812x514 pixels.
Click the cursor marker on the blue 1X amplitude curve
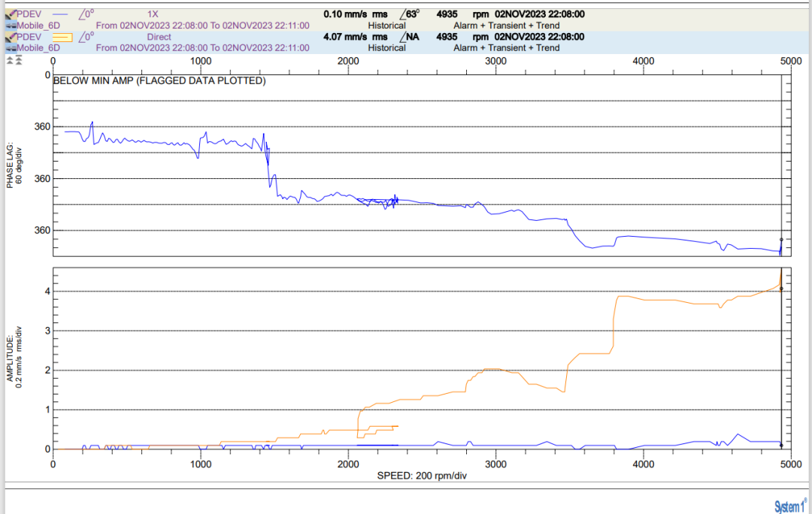pos(781,445)
